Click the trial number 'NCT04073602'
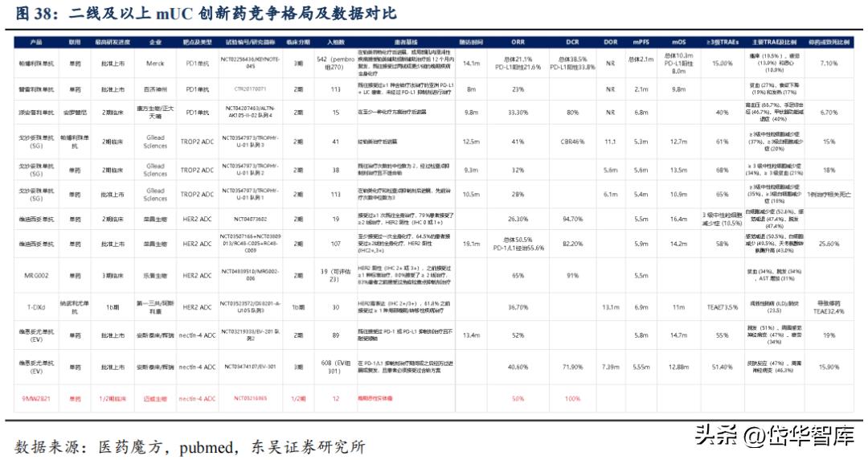 coord(250,220)
